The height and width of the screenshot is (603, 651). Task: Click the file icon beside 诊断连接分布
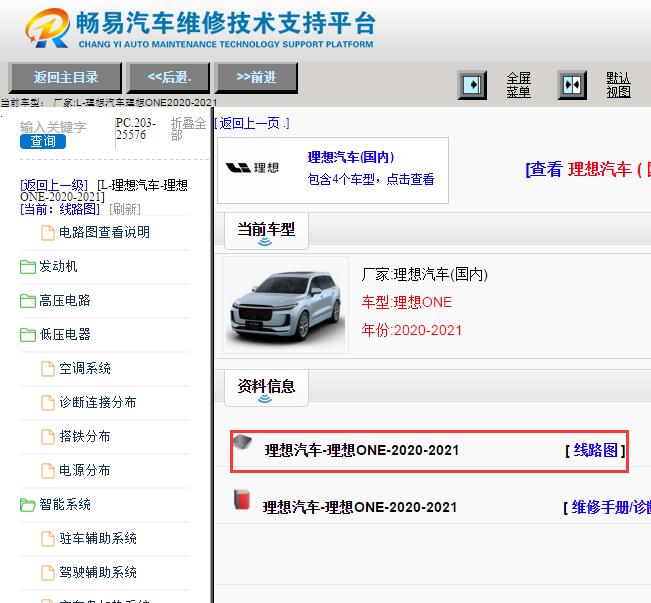(x=48, y=403)
